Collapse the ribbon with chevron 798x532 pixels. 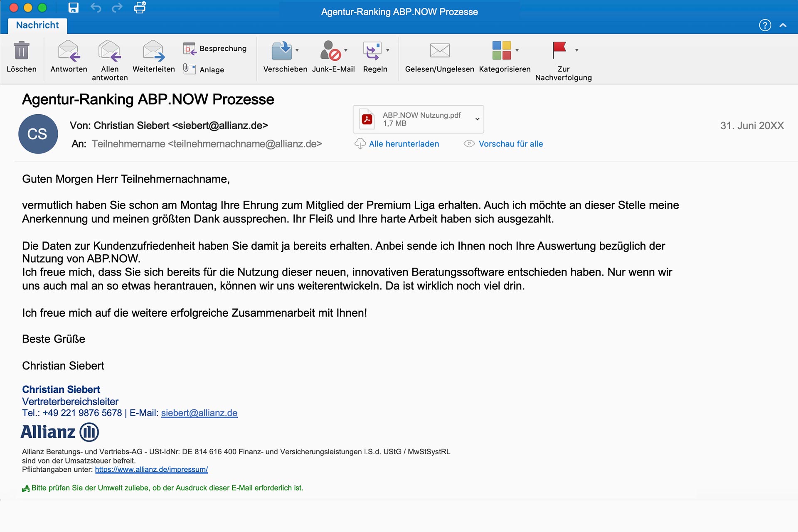pyautogui.click(x=783, y=25)
